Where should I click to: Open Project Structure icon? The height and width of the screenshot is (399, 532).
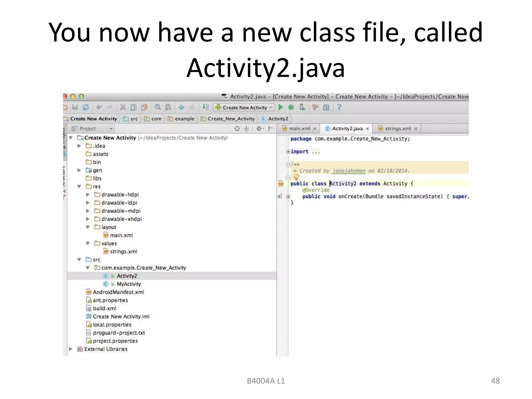click(326, 107)
